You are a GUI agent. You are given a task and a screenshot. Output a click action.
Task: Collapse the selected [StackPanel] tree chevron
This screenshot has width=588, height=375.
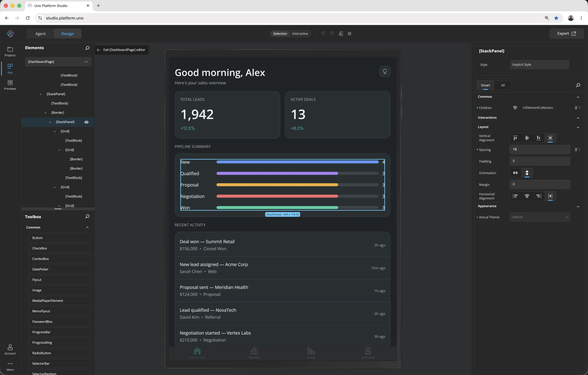[x=50, y=122]
